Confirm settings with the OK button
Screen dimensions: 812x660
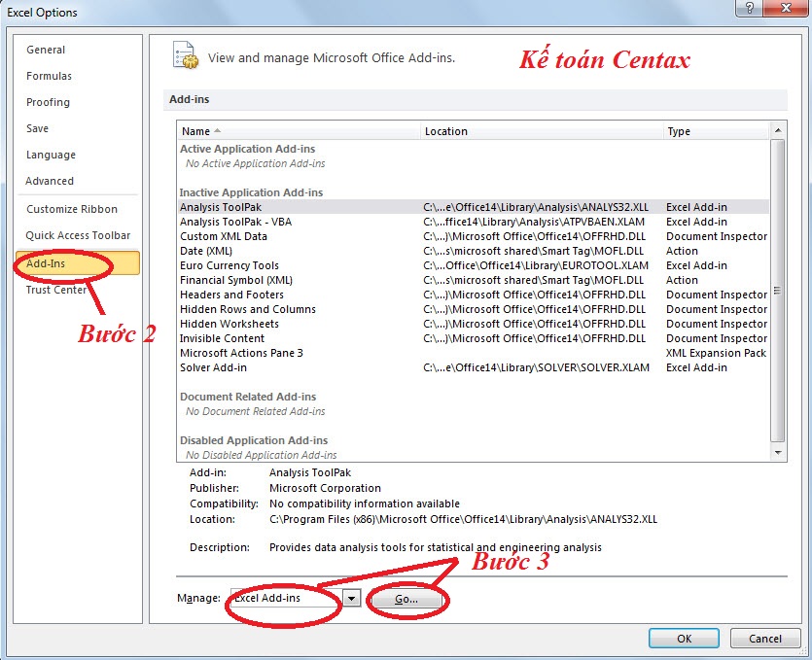(684, 638)
